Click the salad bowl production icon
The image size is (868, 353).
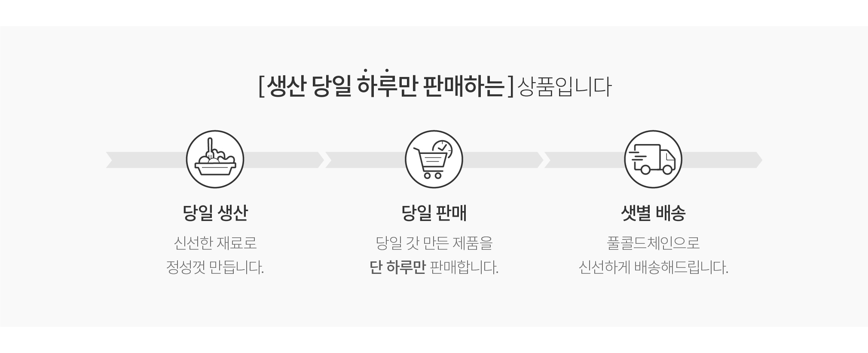click(x=215, y=160)
